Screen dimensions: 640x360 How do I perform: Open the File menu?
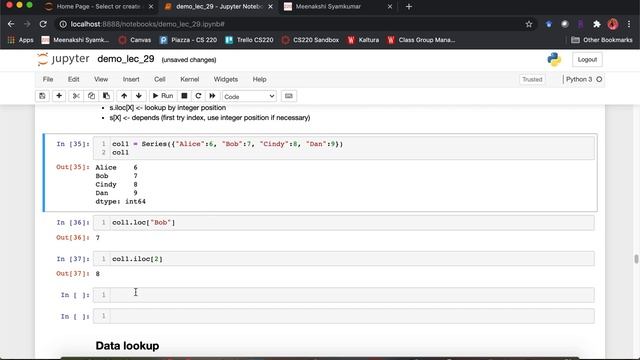(x=48, y=79)
